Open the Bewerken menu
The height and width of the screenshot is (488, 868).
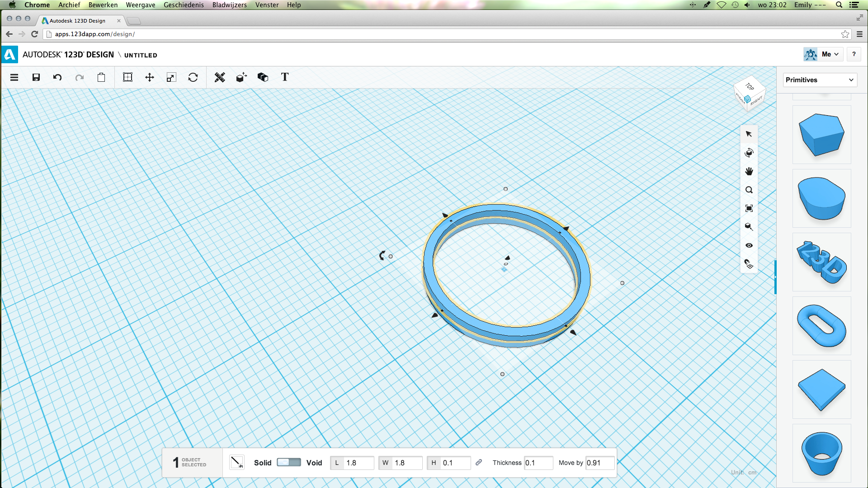tap(103, 5)
